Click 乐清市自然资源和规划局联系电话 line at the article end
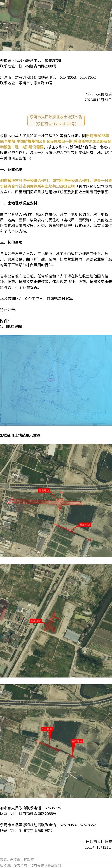 48,825
